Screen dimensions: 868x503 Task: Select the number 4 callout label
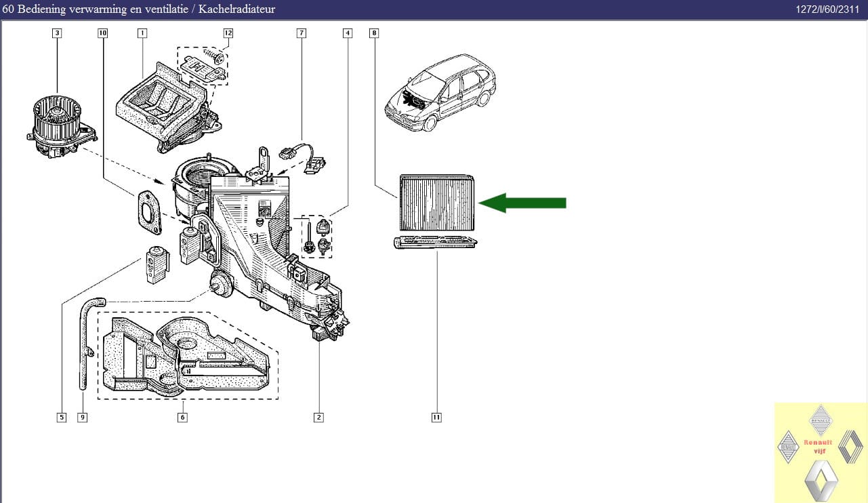[348, 33]
